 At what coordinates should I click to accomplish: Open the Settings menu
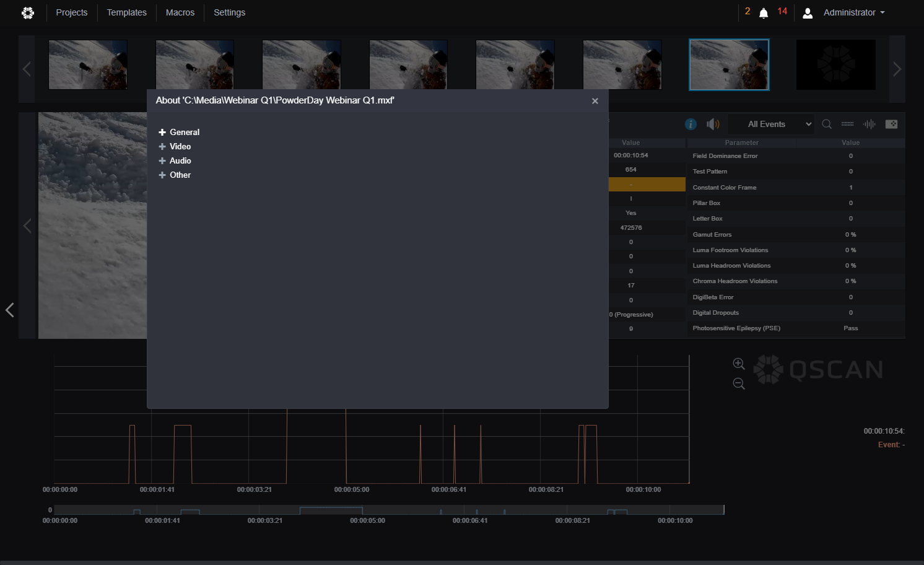pyautogui.click(x=230, y=12)
